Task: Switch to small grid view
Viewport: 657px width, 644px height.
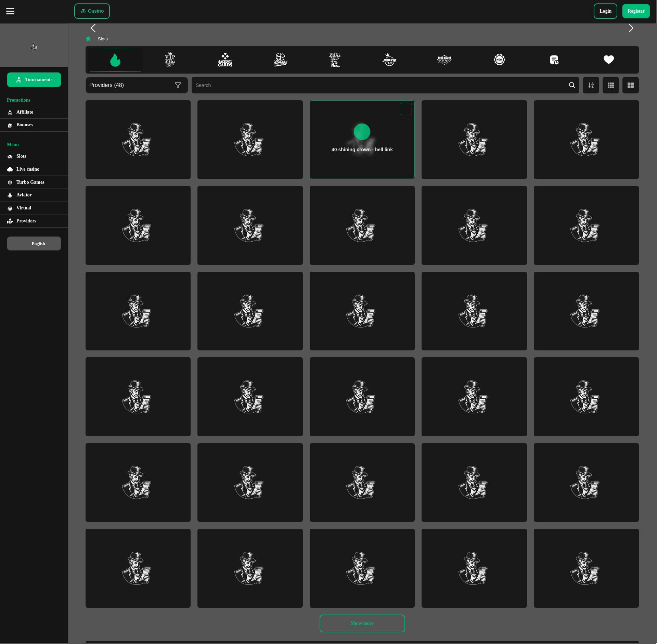Action: [x=610, y=85]
